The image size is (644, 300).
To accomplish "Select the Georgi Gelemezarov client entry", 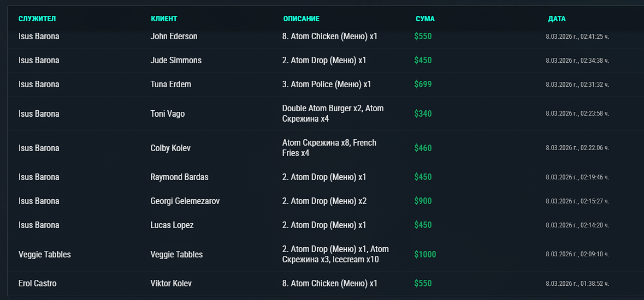I will tap(185, 201).
